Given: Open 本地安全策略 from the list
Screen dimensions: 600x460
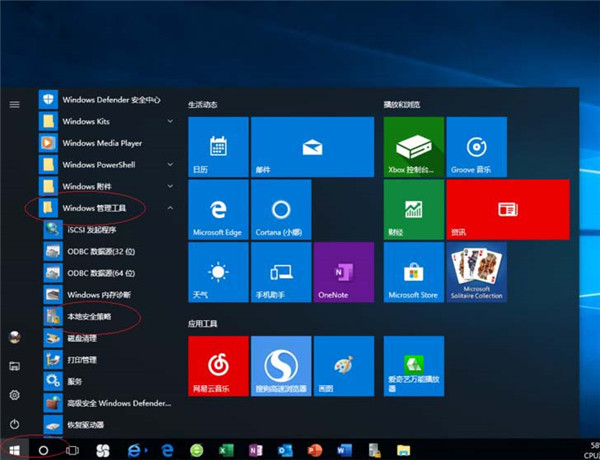Looking at the screenshot, I should coord(90,316).
